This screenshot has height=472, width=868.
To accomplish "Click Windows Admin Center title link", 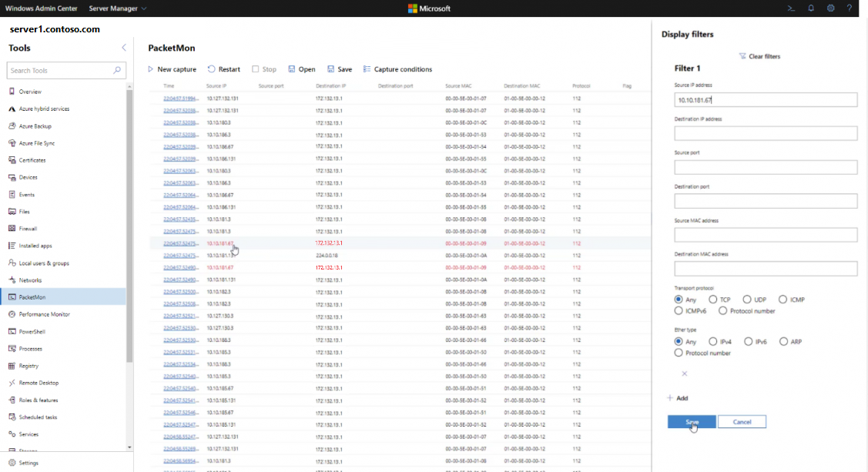I will click(x=41, y=8).
